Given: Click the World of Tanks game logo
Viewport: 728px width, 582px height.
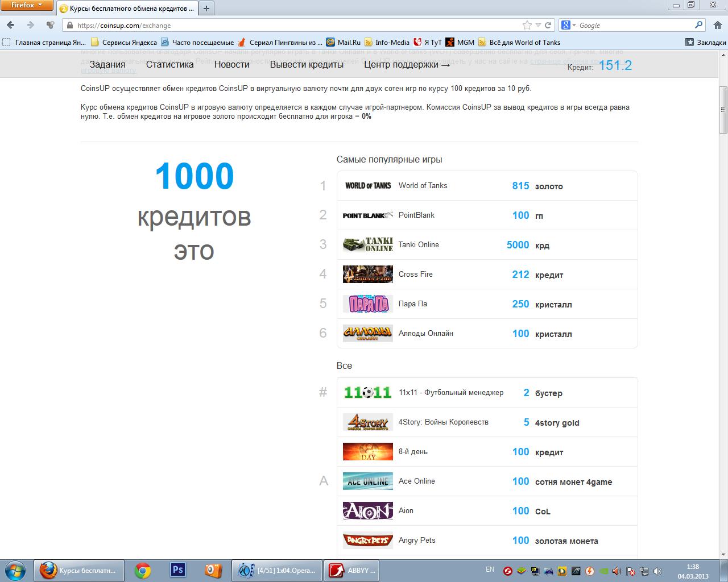Looking at the screenshot, I should tap(367, 186).
